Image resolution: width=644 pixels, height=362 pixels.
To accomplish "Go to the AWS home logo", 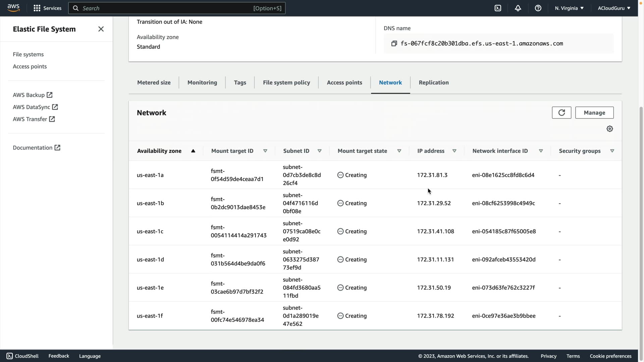I will click(x=13, y=7).
